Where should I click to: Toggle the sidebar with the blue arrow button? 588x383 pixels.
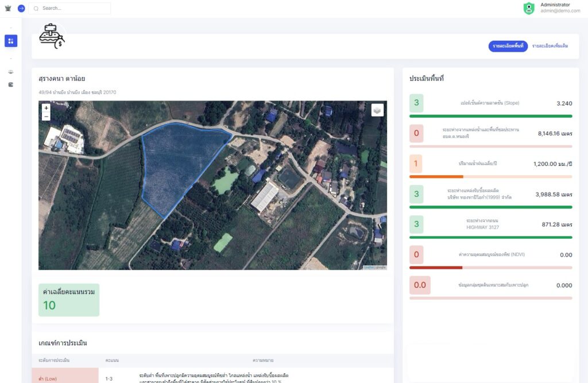point(21,8)
